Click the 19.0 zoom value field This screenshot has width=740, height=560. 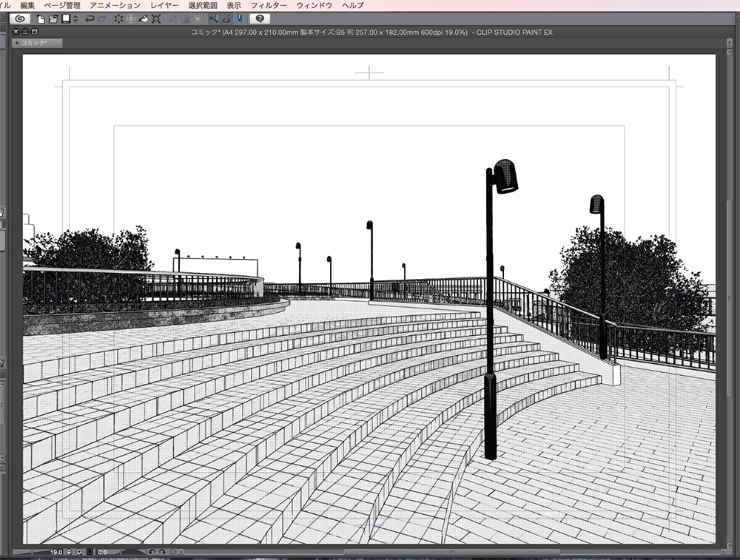tap(56, 552)
